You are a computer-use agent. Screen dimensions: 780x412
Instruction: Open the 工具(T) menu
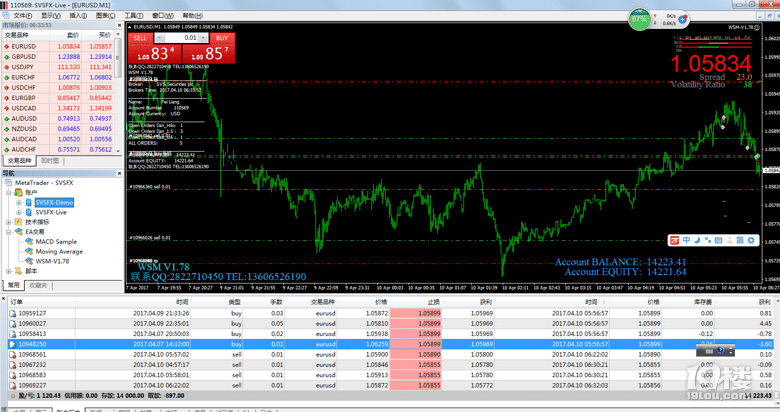coord(133,15)
